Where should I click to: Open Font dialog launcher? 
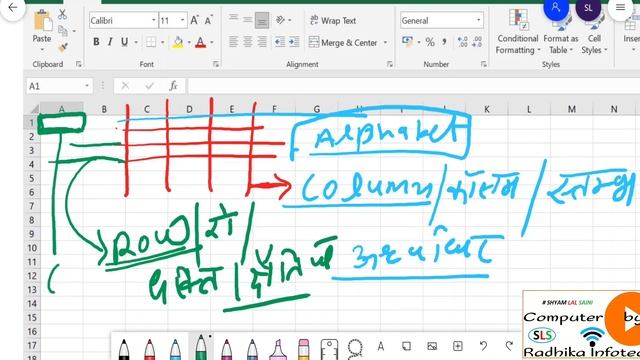click(216, 64)
